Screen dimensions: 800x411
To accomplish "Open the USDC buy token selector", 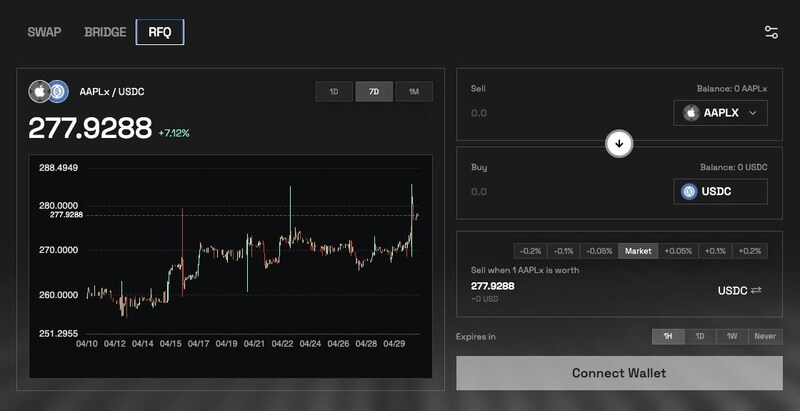I will [720, 192].
